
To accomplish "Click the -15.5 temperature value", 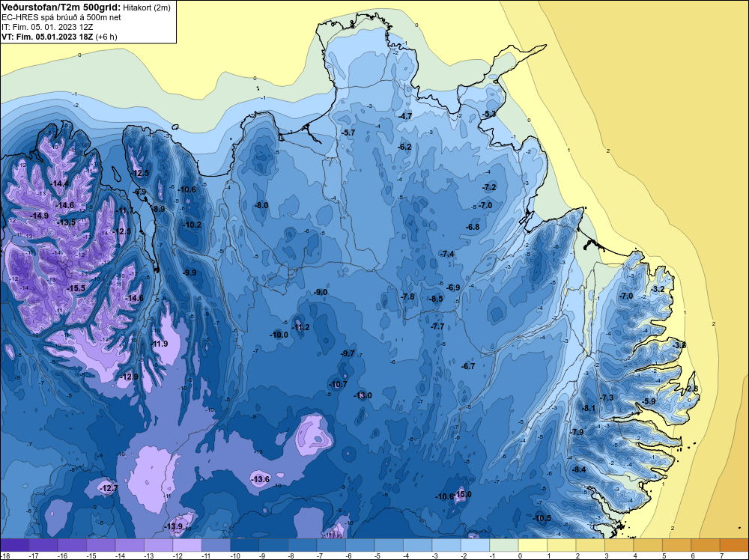I will click(x=76, y=288).
